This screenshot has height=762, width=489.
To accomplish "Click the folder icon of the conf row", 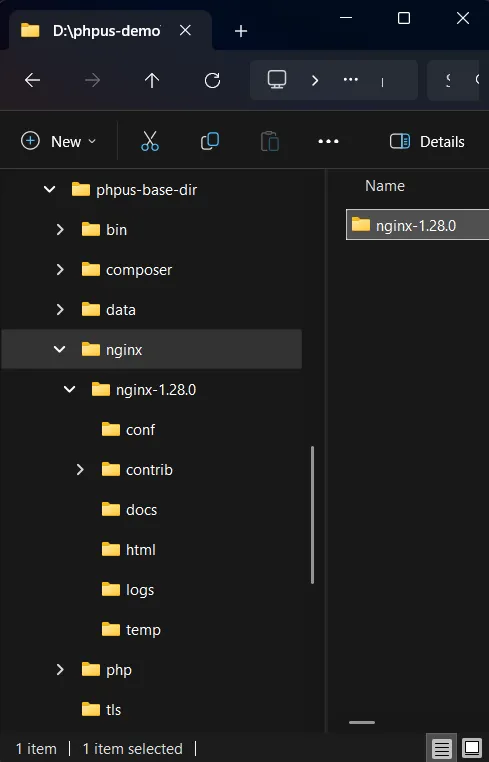I will [x=111, y=430].
